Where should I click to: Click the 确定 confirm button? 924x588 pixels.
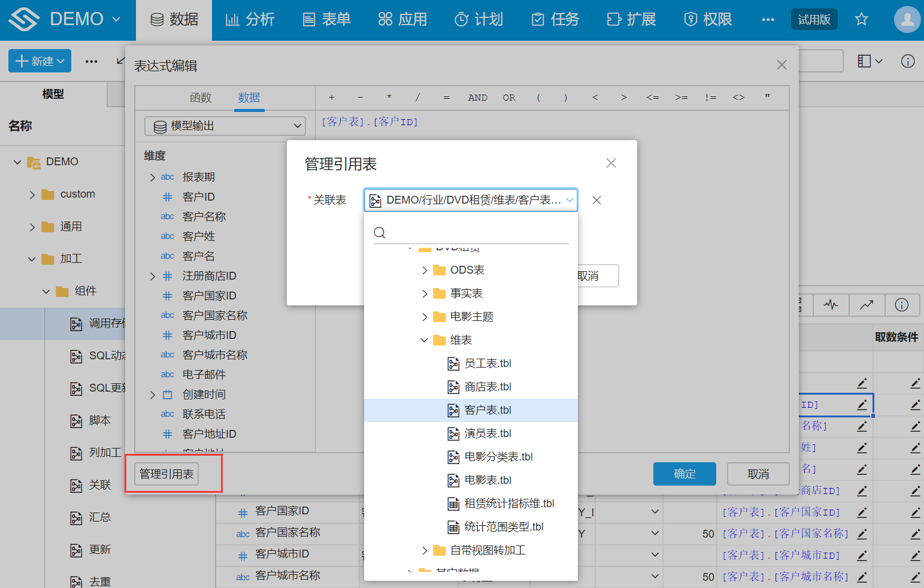684,474
